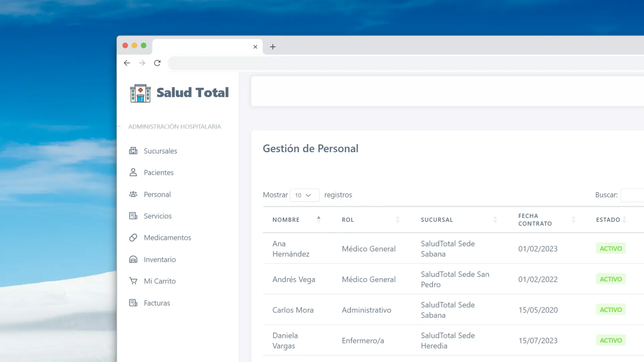The height and width of the screenshot is (362, 644).
Task: Sort by FECHA CONTRATO column arrows
Action: point(573,220)
